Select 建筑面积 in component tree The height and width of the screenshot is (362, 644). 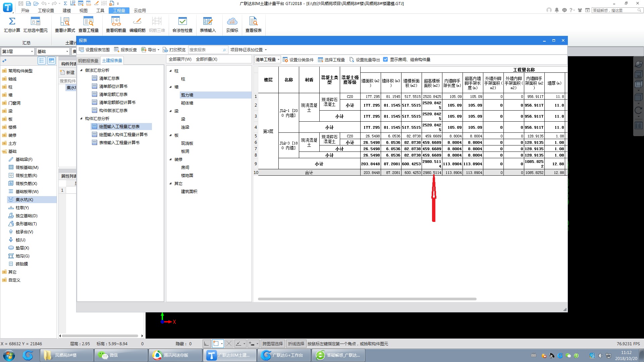coord(189,192)
